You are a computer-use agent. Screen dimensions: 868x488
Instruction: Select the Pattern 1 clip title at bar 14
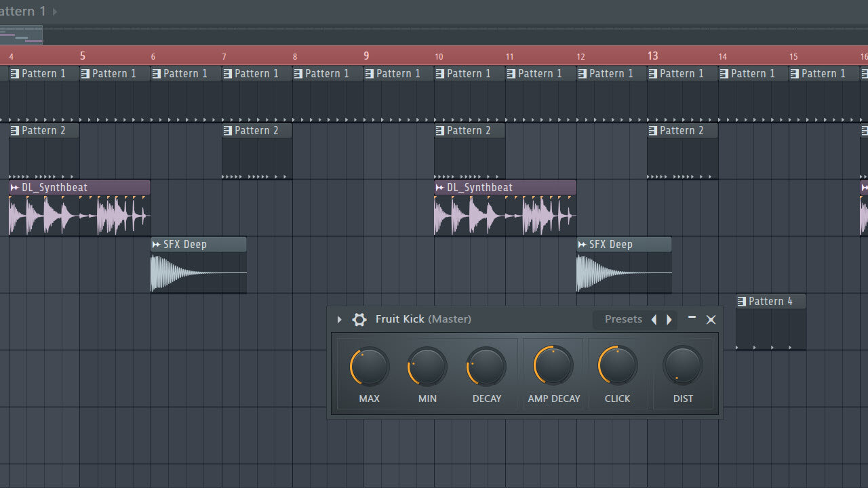pyautogui.click(x=753, y=73)
